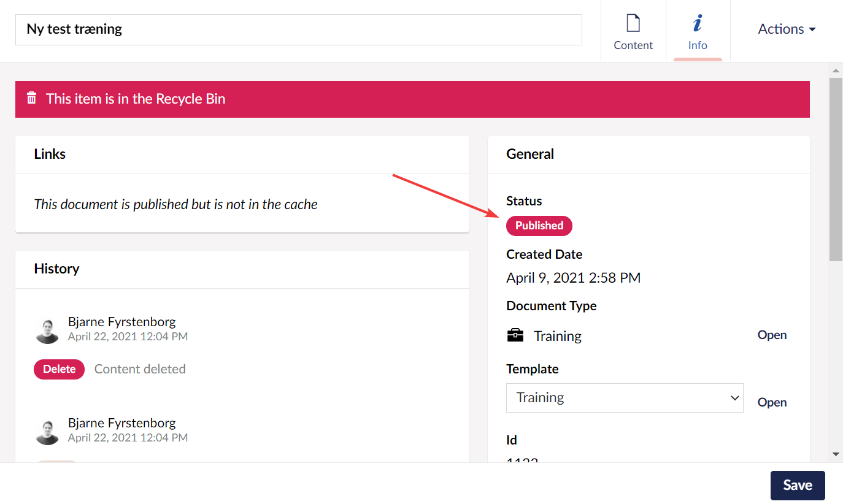Screen dimensions: 843x504
Task: Switch to the Content tab
Action: tap(633, 31)
